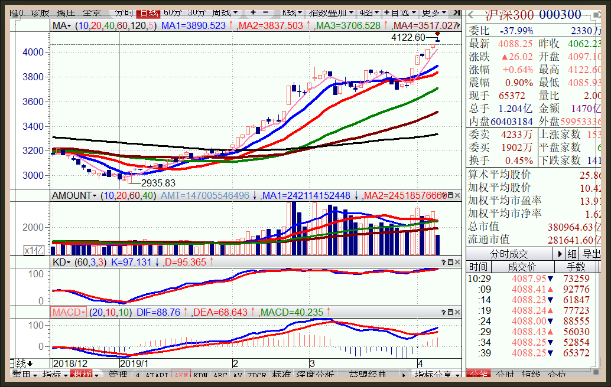Click the MACD parameters (20,10,10)
Image resolution: width=611 pixels, height=387 pixels.
click(111, 312)
